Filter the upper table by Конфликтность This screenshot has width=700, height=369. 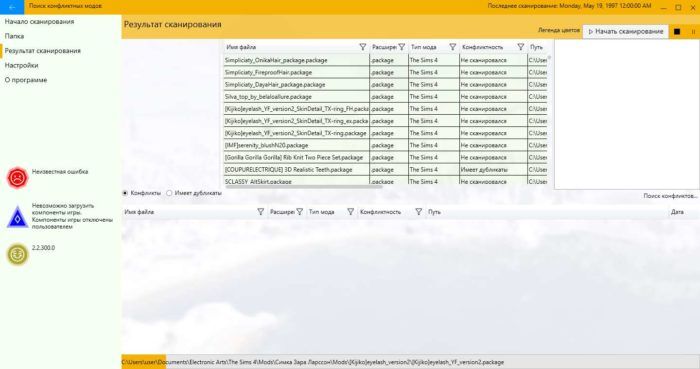[521, 47]
